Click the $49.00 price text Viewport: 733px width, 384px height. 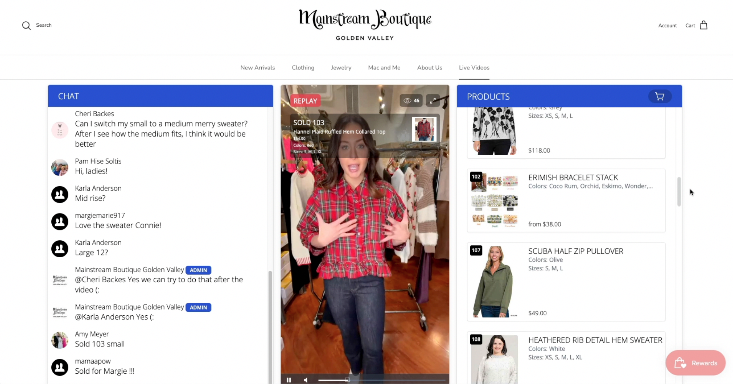pos(538,313)
